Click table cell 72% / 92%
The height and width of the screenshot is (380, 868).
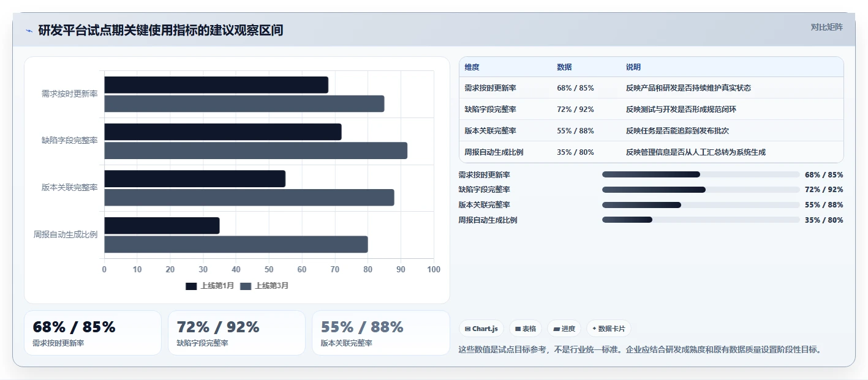pyautogui.click(x=575, y=110)
